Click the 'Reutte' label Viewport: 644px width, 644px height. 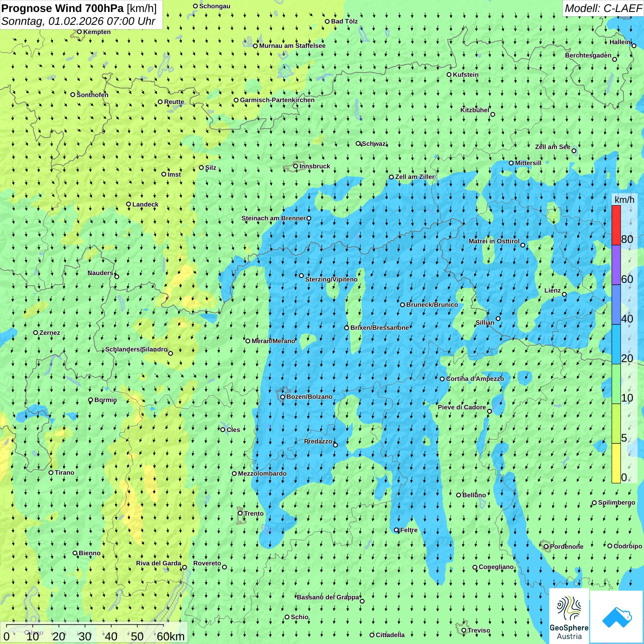point(174,102)
